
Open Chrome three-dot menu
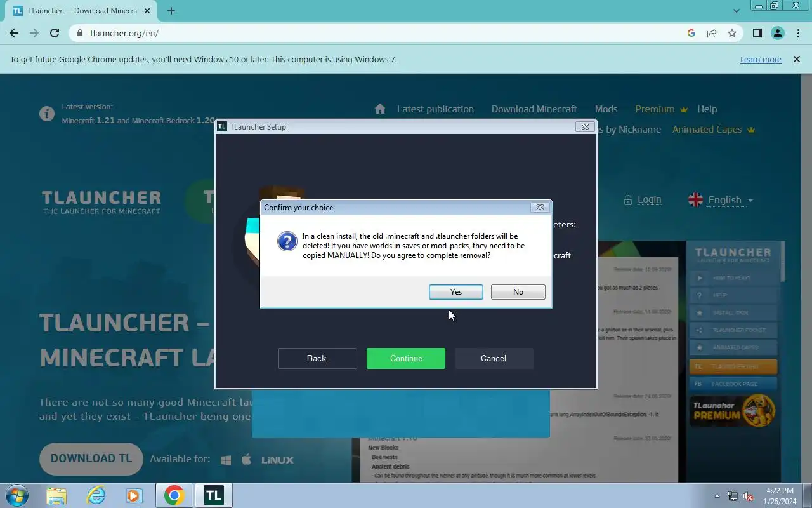[798, 33]
